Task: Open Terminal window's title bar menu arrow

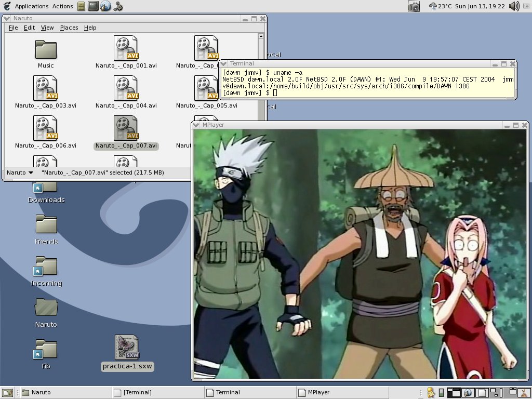Action: 223,63
